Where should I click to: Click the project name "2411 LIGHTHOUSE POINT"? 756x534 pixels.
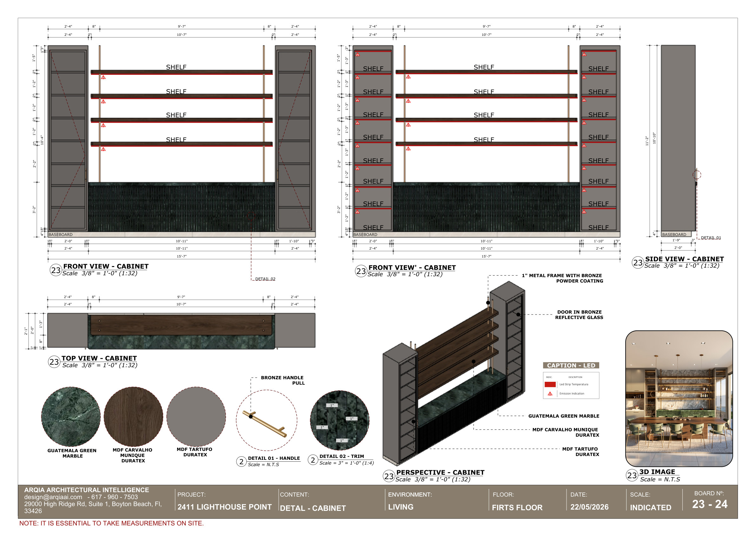point(225,507)
